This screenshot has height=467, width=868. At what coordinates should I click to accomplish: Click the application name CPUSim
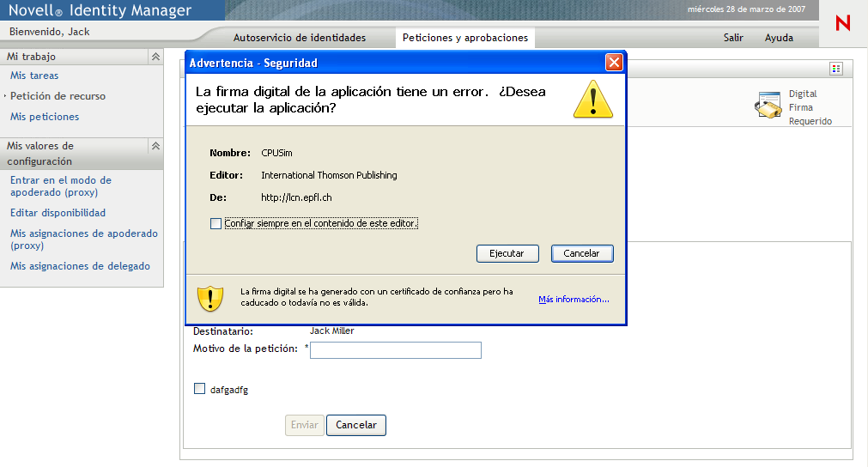276,153
